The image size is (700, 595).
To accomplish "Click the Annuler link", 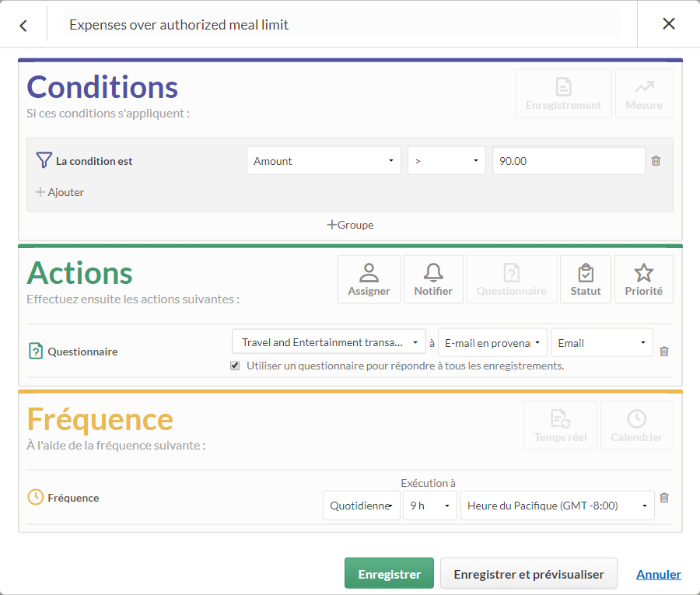I will [659, 574].
